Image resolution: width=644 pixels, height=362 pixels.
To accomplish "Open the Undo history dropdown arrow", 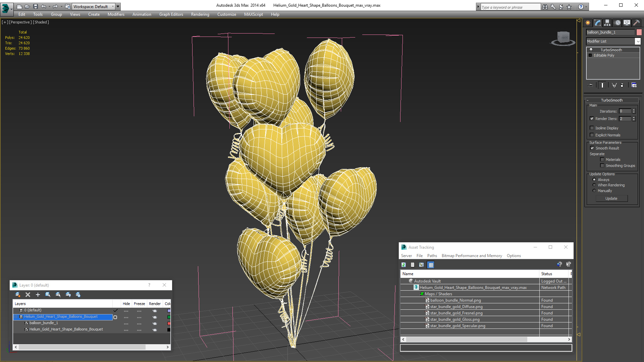I will click(49, 6).
